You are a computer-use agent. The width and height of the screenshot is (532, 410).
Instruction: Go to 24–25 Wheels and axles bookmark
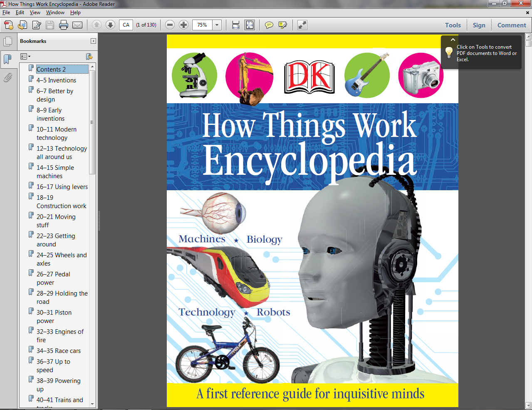pos(62,259)
